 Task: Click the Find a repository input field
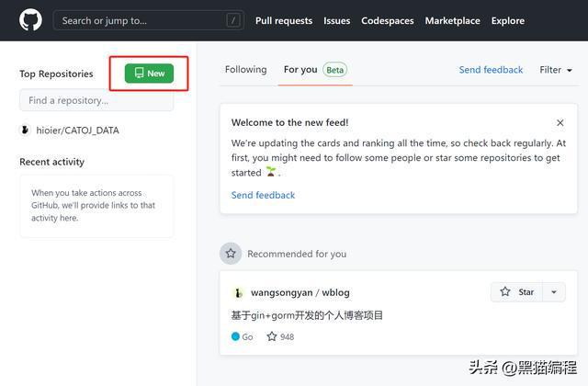point(96,100)
